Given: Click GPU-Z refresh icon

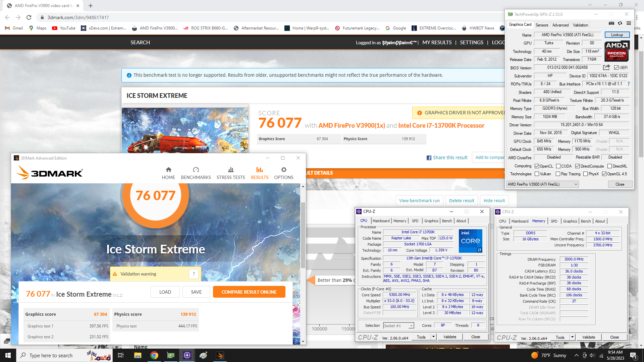Looking at the screenshot, I should pos(620,23).
